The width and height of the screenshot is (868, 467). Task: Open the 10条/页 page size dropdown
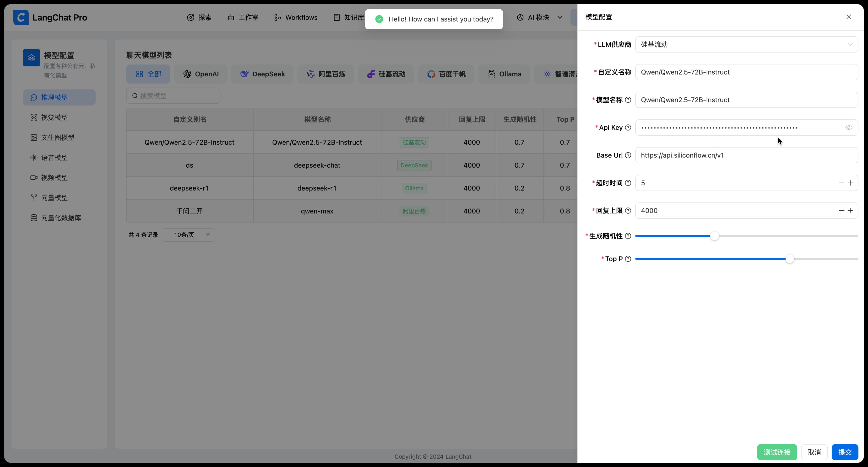click(x=188, y=235)
